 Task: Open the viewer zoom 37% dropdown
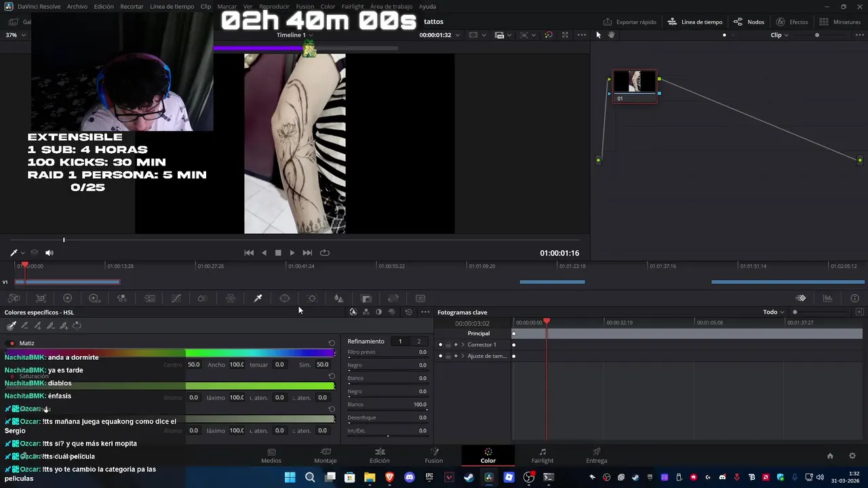(15, 35)
